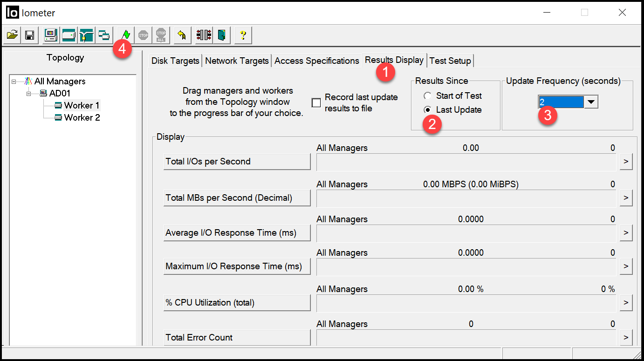
Task: Collapse the All Managers tree node
Action: [x=14, y=82]
